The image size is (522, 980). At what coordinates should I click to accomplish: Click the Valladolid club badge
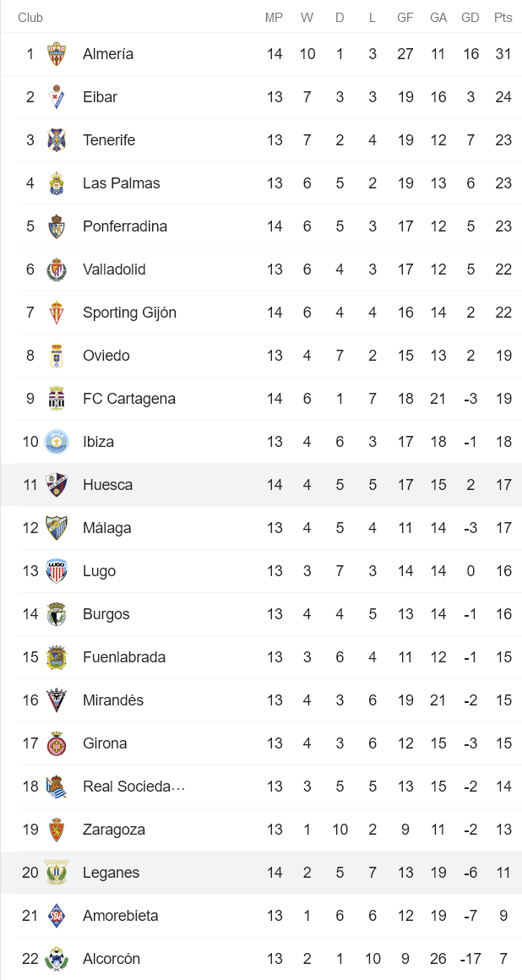pos(57,269)
